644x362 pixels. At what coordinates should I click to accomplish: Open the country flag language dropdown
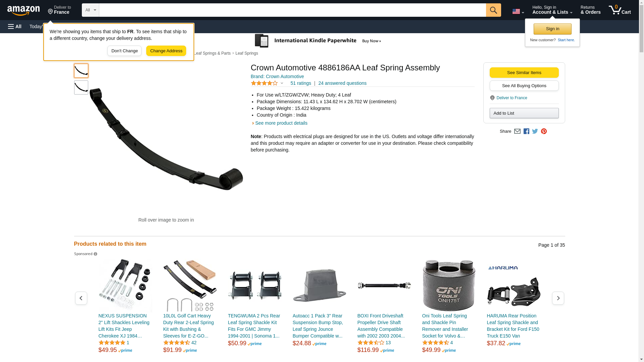tap(518, 11)
